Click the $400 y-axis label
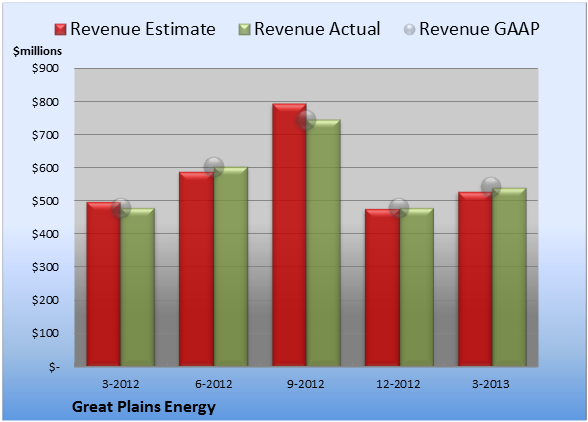588x422 pixels. (45, 234)
